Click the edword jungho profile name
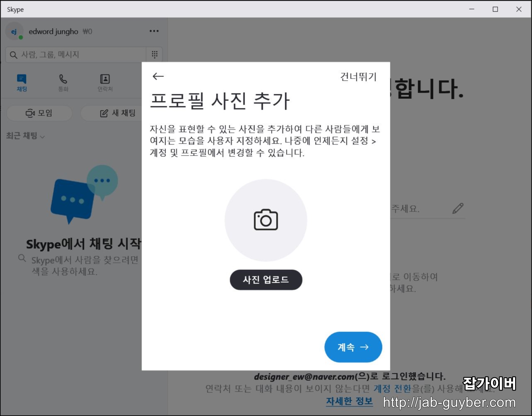This screenshot has width=532, height=416. point(53,32)
